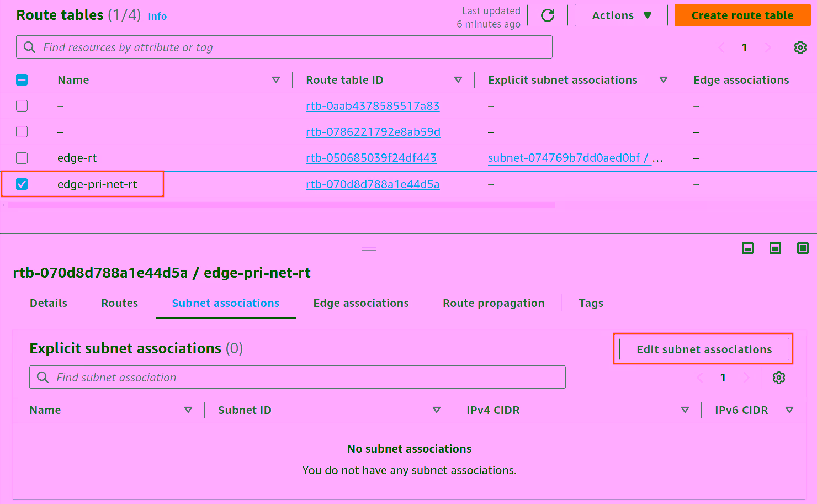The image size is (817, 504).
Task: Open subnet associations table settings gear
Action: (778, 378)
